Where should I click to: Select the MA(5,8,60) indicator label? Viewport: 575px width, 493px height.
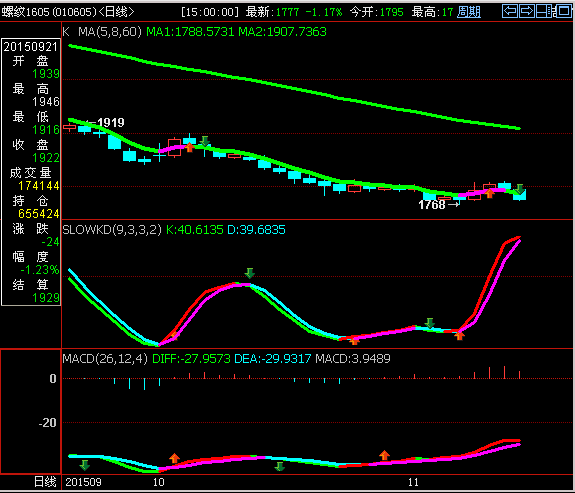click(x=110, y=32)
